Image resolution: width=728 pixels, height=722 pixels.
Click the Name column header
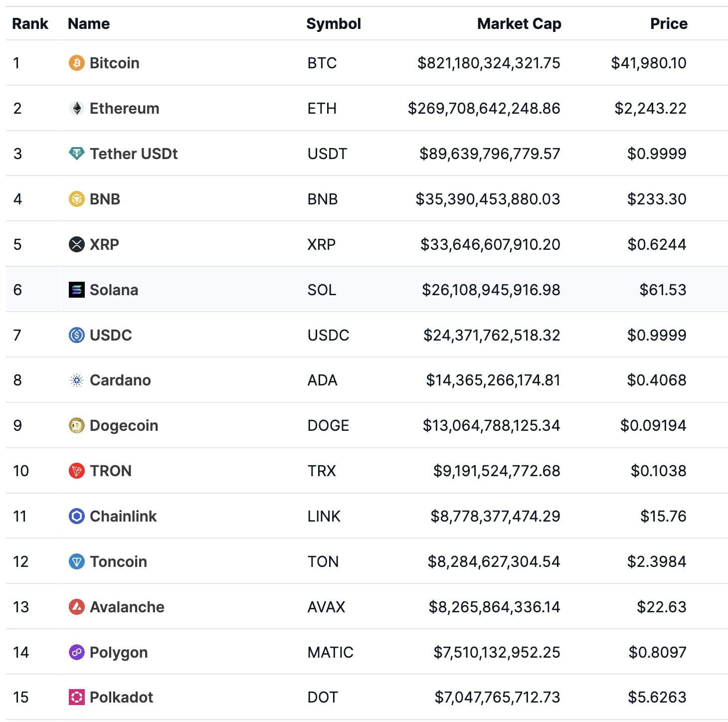[89, 23]
